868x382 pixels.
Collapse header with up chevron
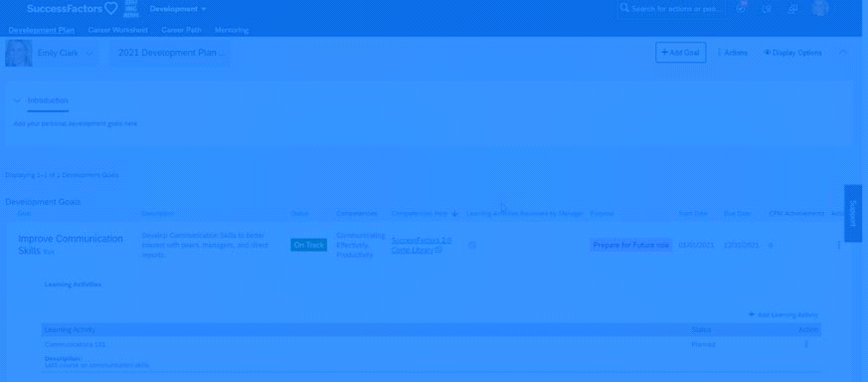pos(843,53)
